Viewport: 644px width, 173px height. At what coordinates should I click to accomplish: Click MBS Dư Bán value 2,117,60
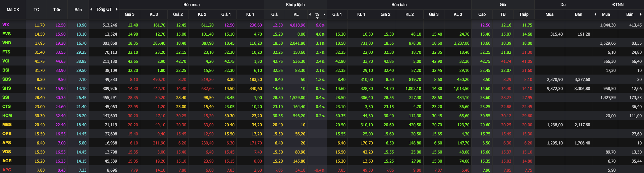[x=582, y=125]
